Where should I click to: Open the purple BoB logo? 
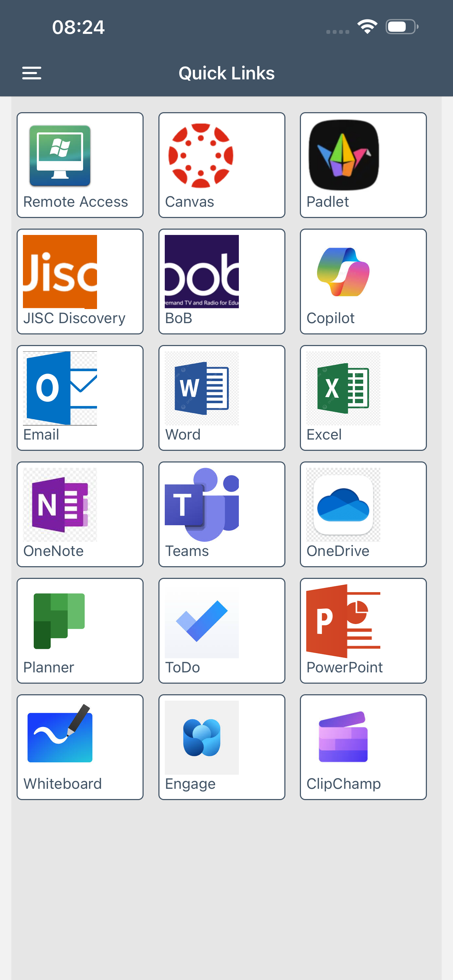click(x=201, y=272)
